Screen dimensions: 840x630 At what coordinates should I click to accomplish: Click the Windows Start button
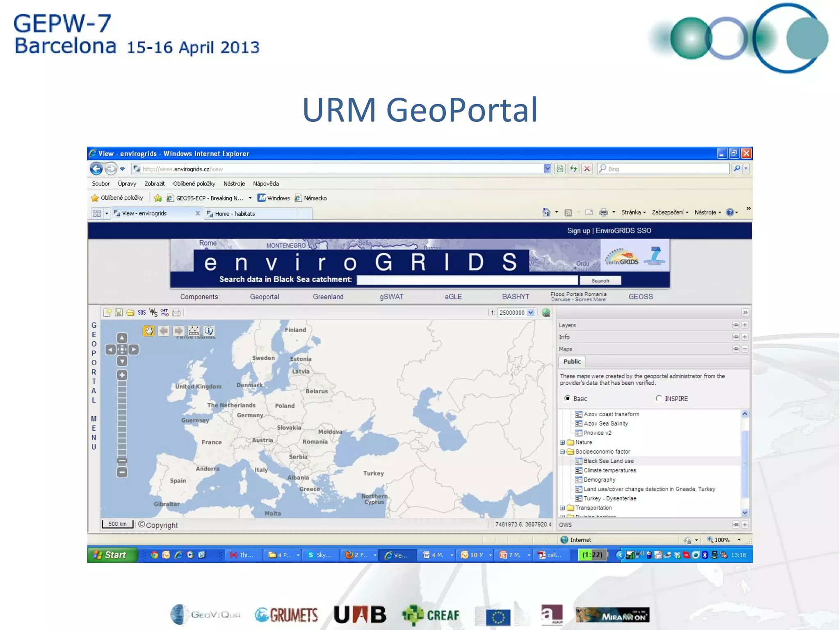pyautogui.click(x=112, y=555)
